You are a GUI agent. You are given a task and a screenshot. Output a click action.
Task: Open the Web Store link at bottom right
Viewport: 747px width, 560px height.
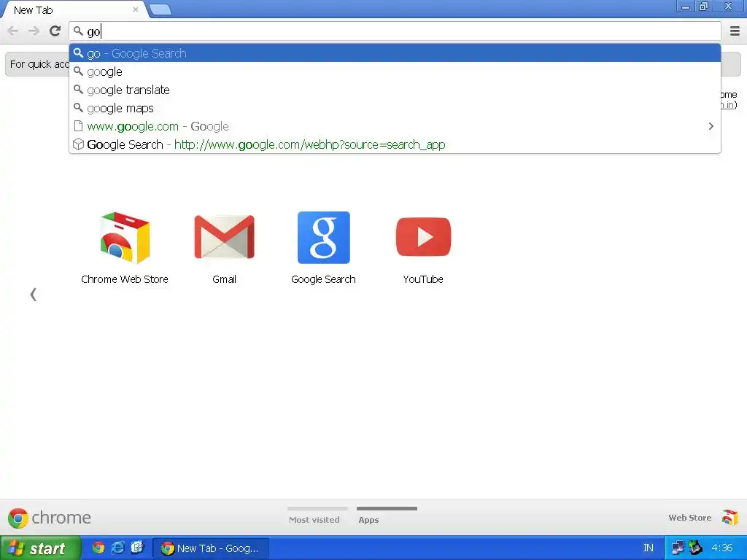[689, 518]
